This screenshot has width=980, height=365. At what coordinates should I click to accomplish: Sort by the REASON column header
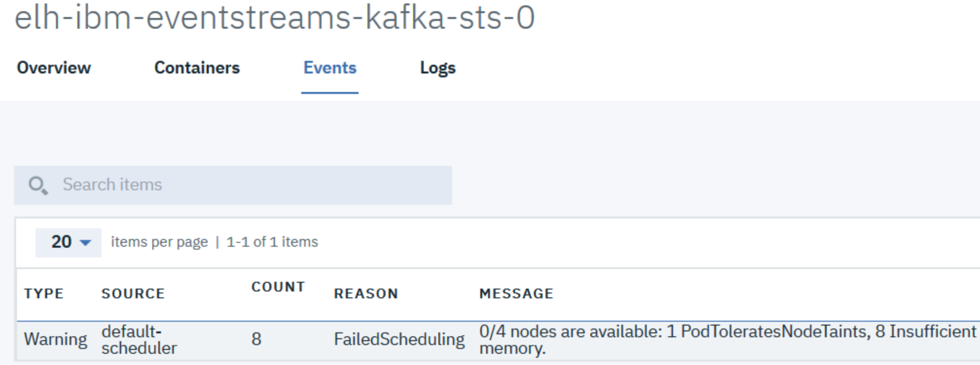pos(366,294)
